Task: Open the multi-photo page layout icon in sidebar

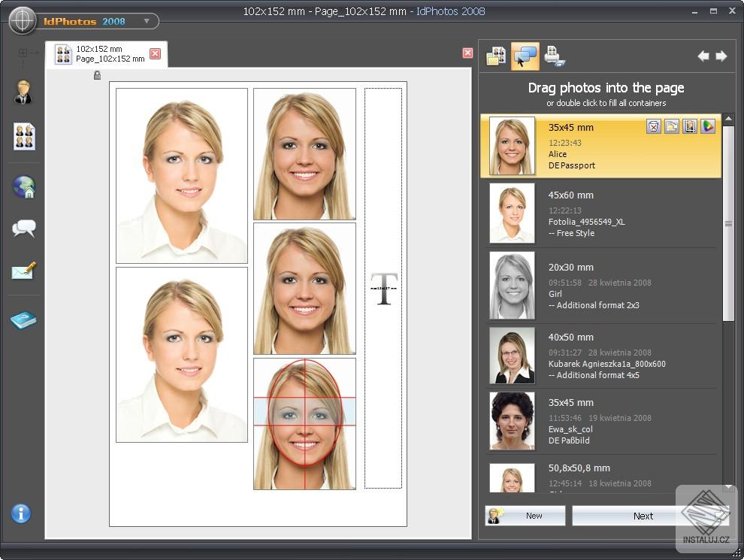Action: pos(24,137)
